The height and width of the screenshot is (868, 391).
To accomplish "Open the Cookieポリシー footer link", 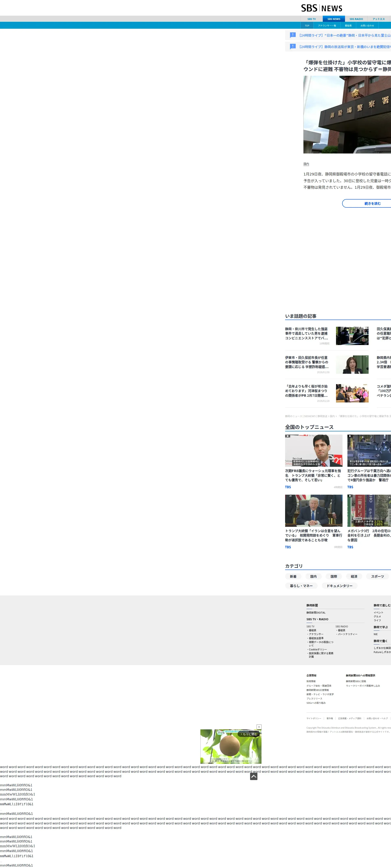I will (317, 649).
